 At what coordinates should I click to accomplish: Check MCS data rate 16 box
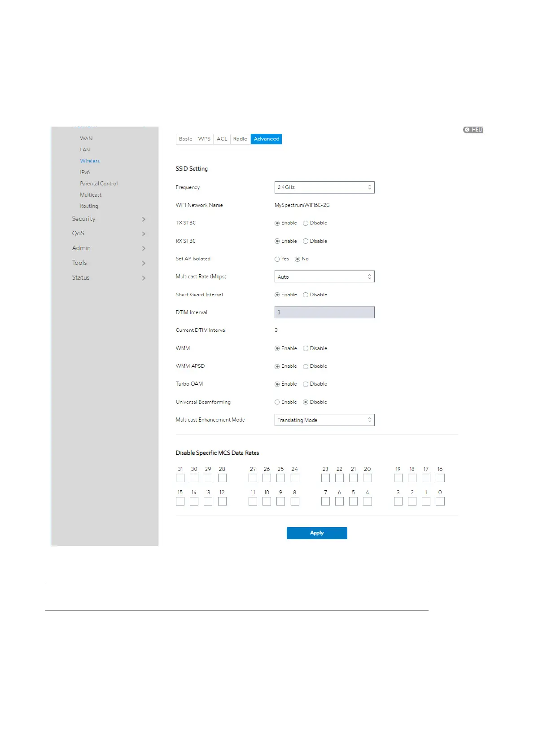[440, 478]
